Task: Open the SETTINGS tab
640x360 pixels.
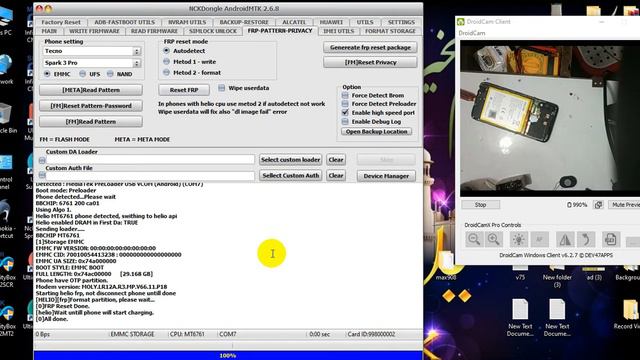Action: tap(401, 22)
